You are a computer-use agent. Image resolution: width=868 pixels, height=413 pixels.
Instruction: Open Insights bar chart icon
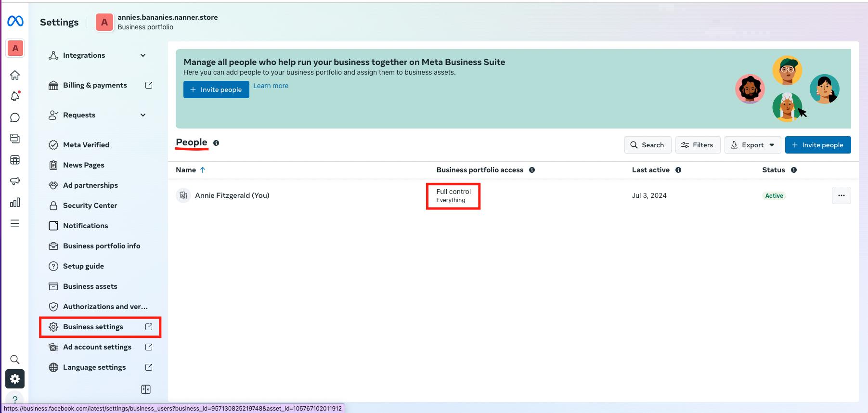coord(15,202)
